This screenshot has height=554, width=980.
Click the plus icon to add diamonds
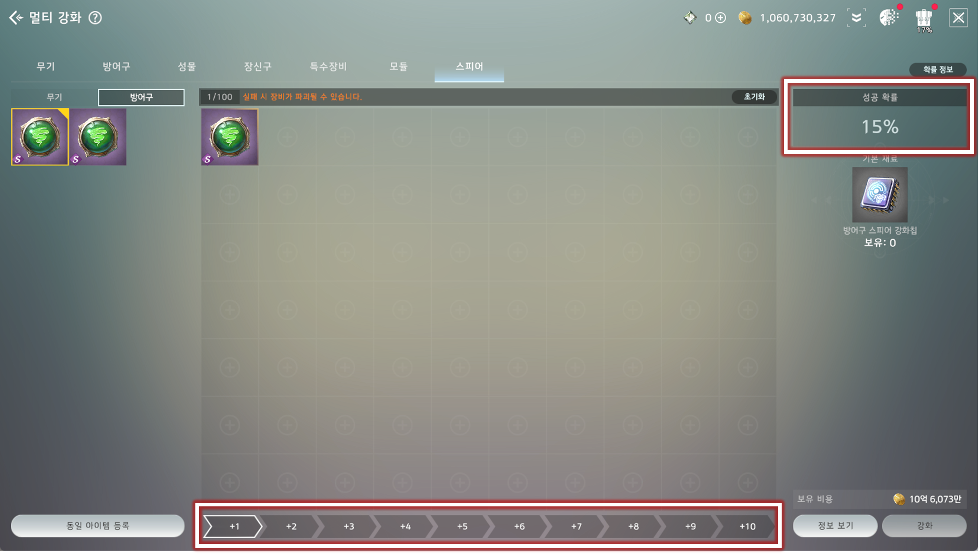click(720, 17)
